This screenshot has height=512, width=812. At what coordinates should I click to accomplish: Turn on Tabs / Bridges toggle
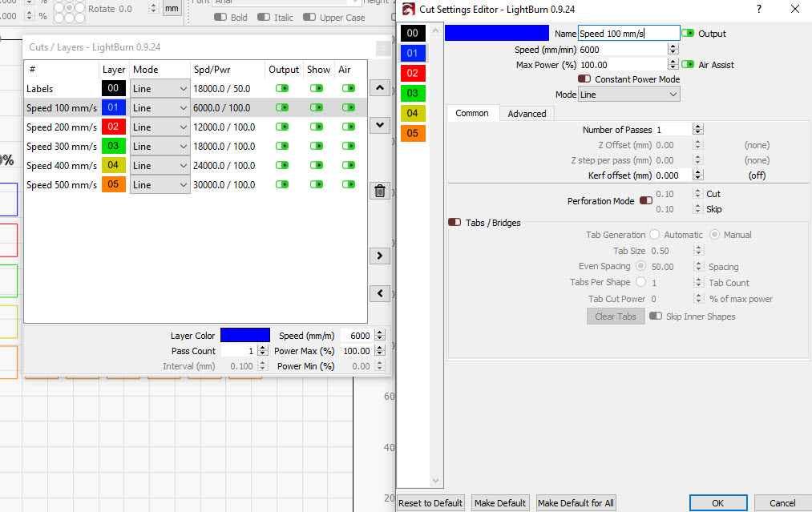coord(454,223)
